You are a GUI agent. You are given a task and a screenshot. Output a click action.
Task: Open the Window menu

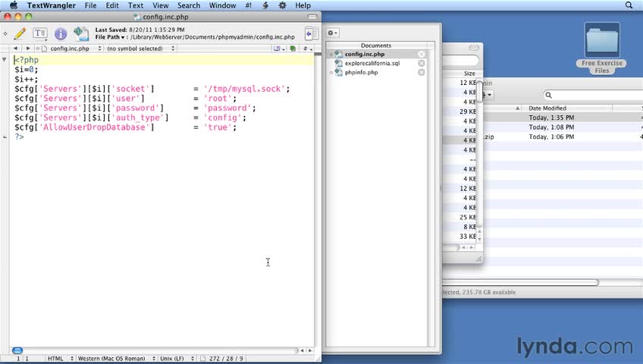coord(222,5)
